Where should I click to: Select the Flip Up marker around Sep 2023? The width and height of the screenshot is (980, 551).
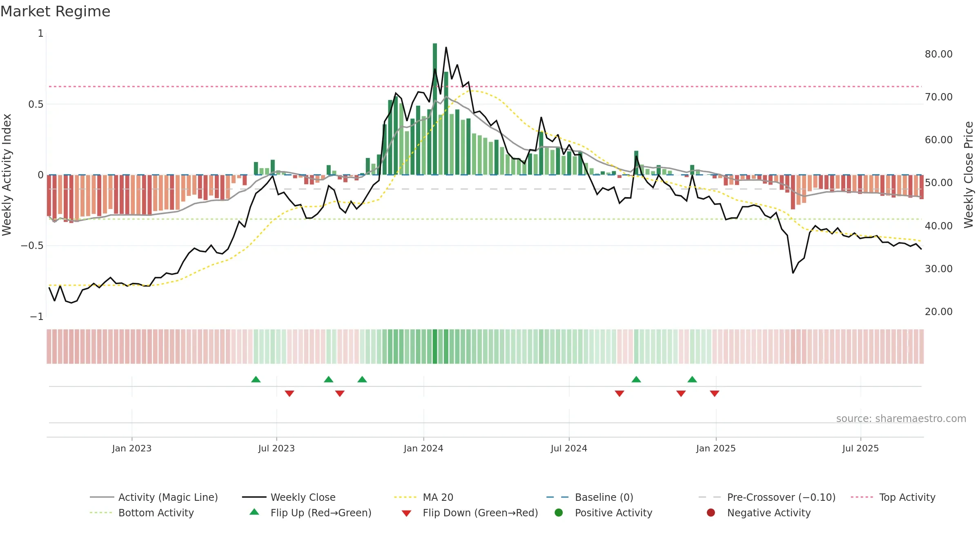(x=329, y=379)
